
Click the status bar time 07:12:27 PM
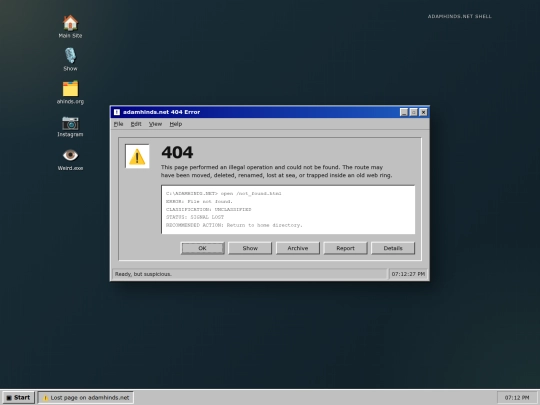pyautogui.click(x=408, y=274)
